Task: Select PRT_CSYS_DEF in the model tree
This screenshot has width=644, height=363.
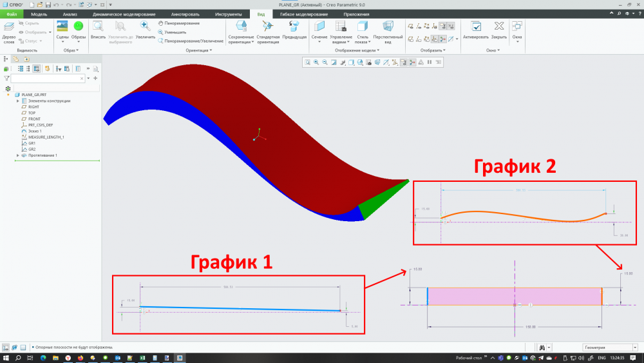Action: coord(40,125)
